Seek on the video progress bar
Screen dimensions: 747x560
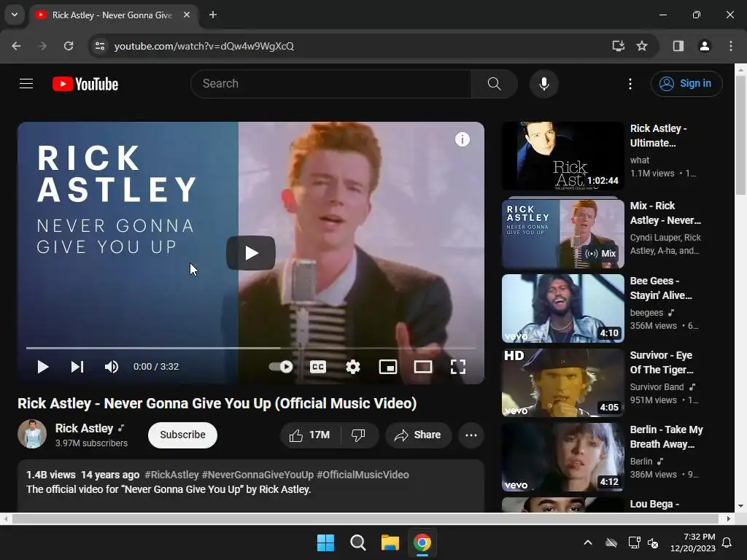[251, 348]
